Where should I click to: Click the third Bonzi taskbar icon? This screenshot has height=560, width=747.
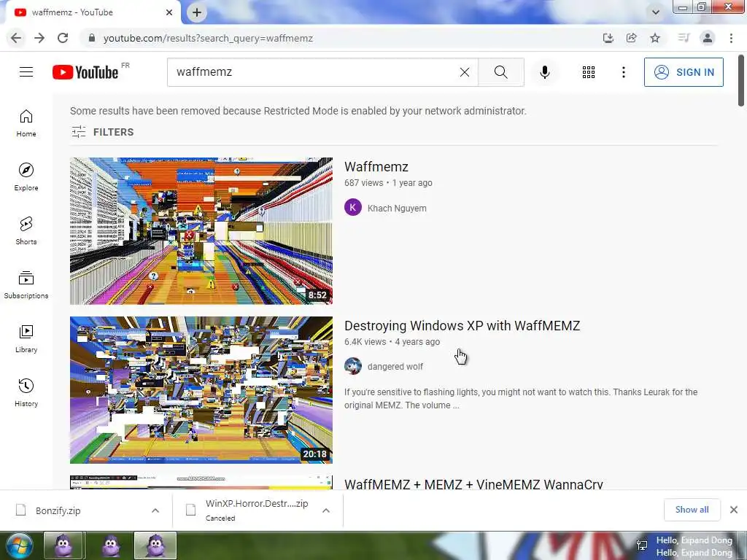click(x=155, y=545)
